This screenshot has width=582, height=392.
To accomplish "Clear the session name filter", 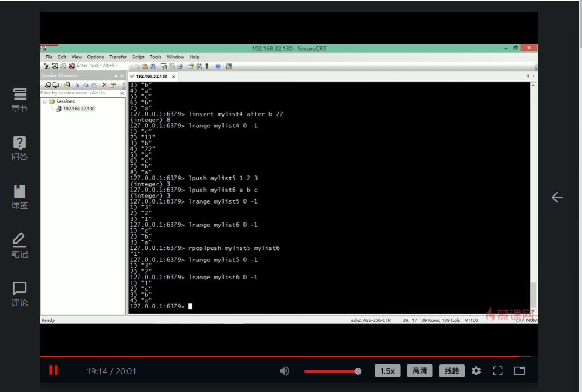I will [x=122, y=93].
